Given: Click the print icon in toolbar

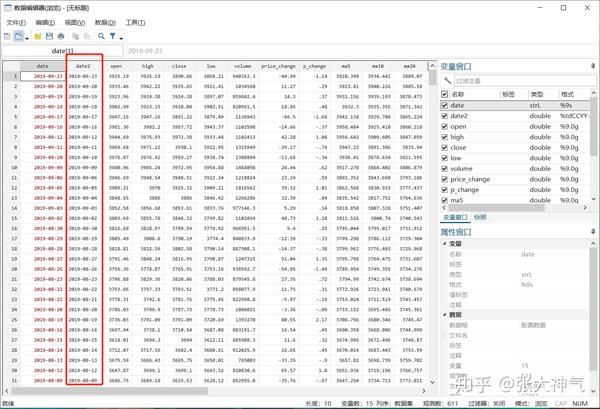Looking at the screenshot, I should [x=61, y=36].
